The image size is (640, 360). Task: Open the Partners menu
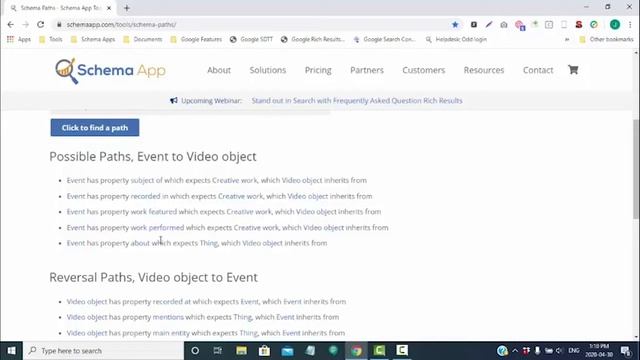pyautogui.click(x=367, y=70)
